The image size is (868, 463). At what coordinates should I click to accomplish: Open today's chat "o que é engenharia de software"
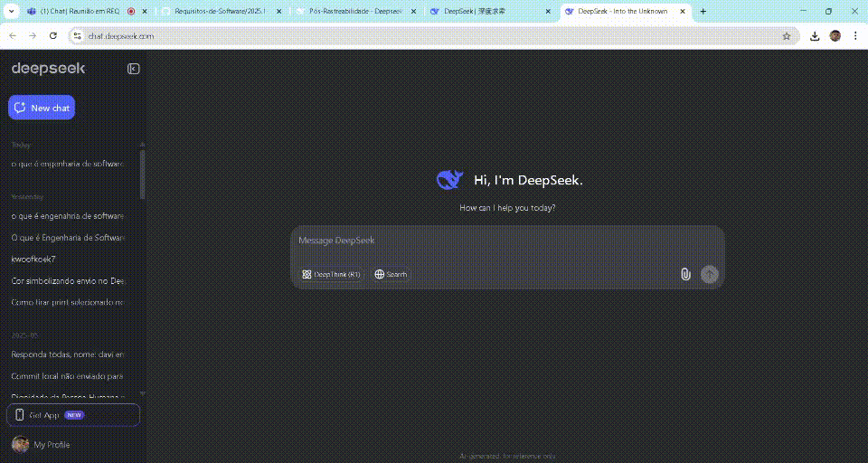pyautogui.click(x=68, y=164)
